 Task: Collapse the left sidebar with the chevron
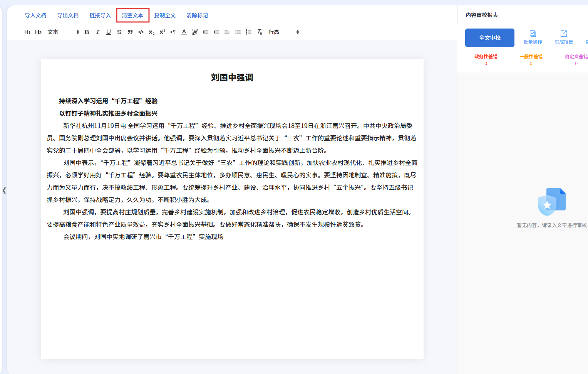click(4, 190)
